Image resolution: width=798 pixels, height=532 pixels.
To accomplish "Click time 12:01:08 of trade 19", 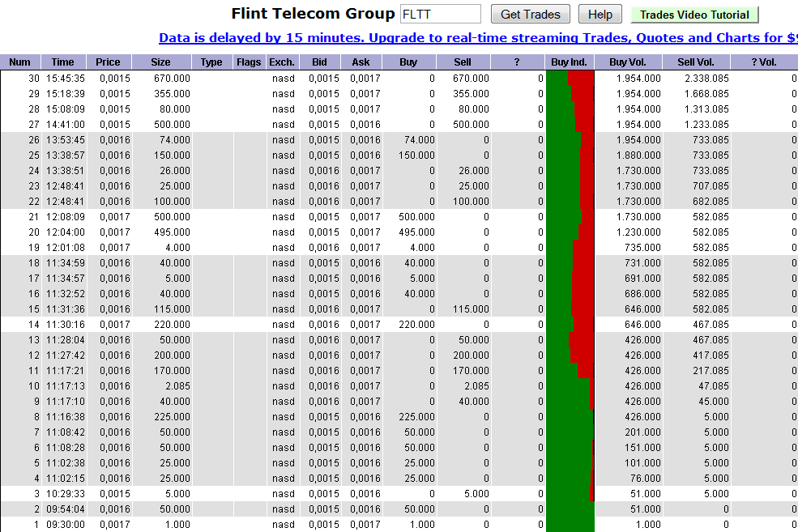I will (x=66, y=248).
